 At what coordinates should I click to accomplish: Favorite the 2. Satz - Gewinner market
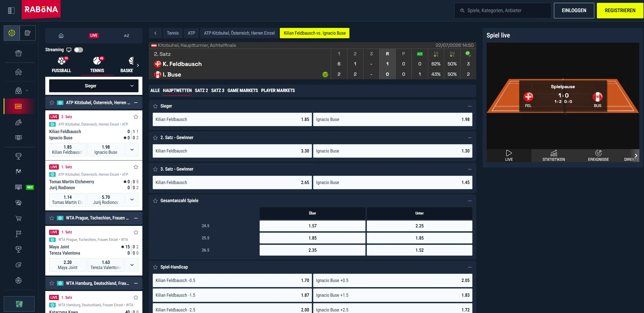(155, 138)
